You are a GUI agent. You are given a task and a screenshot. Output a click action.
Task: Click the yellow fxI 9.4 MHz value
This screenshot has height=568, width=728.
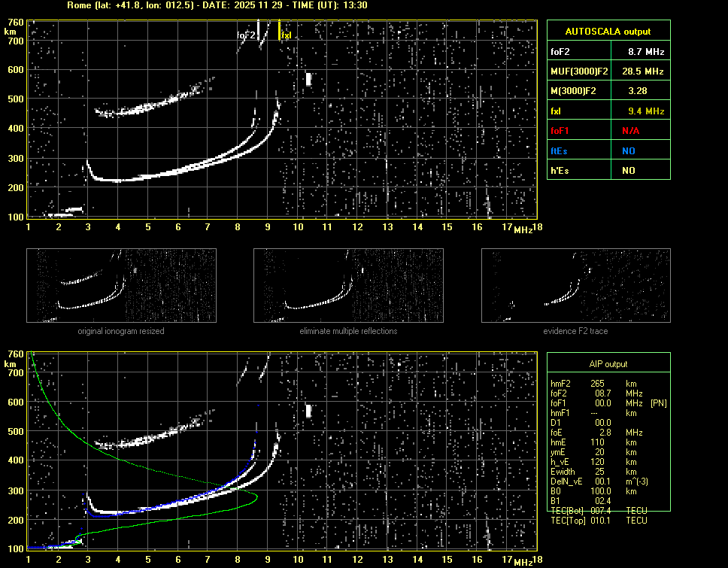tap(645, 111)
